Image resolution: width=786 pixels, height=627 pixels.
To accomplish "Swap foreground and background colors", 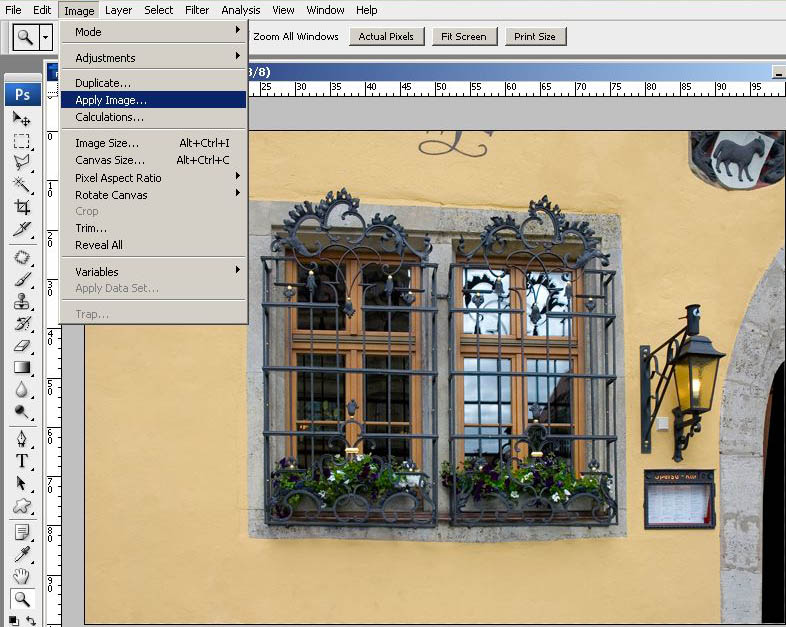I will click(x=31, y=620).
